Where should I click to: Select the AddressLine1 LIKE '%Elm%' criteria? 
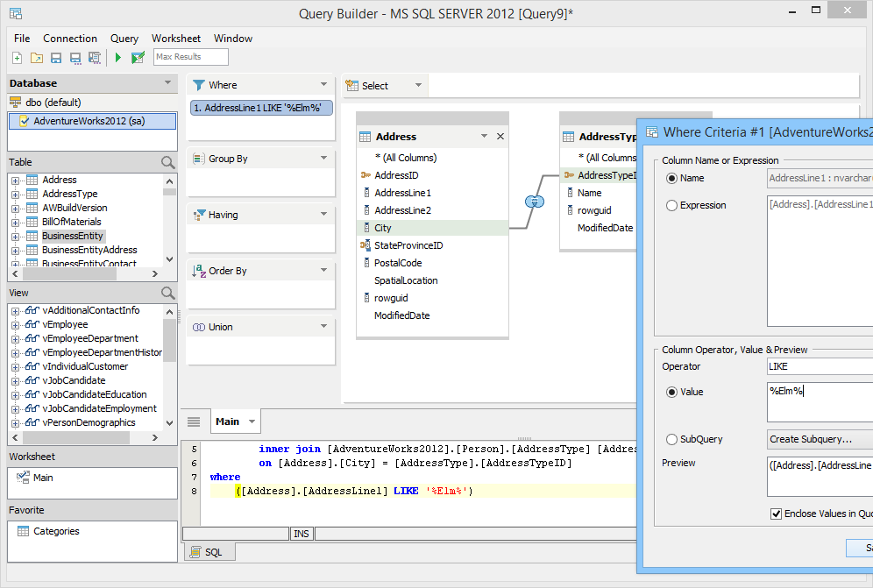[x=262, y=108]
